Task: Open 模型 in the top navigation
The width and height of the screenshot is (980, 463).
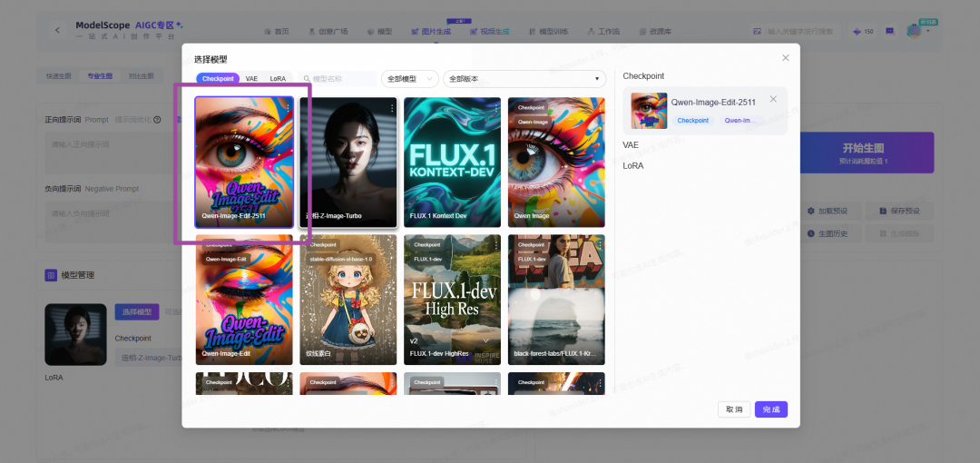Action: (x=379, y=31)
